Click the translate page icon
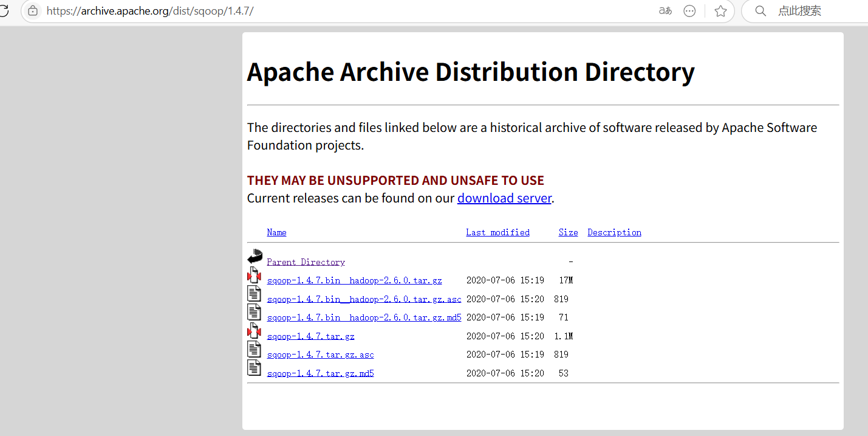 click(665, 11)
